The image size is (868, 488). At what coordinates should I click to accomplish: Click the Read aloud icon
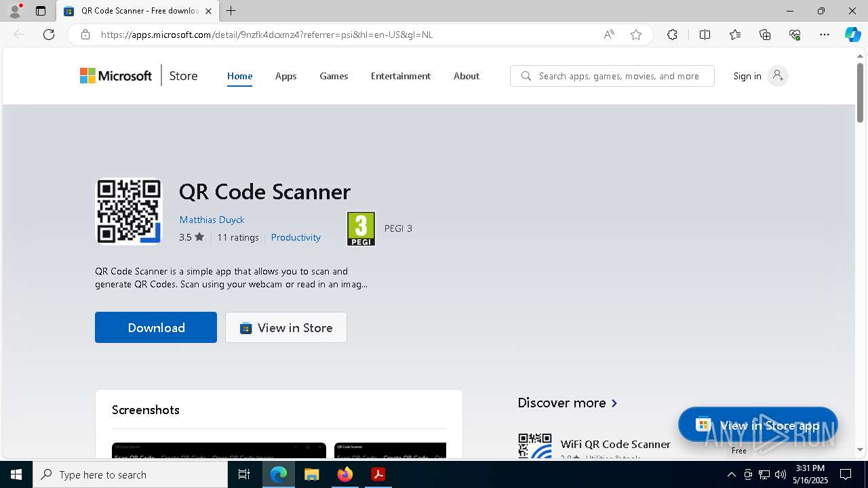[609, 35]
